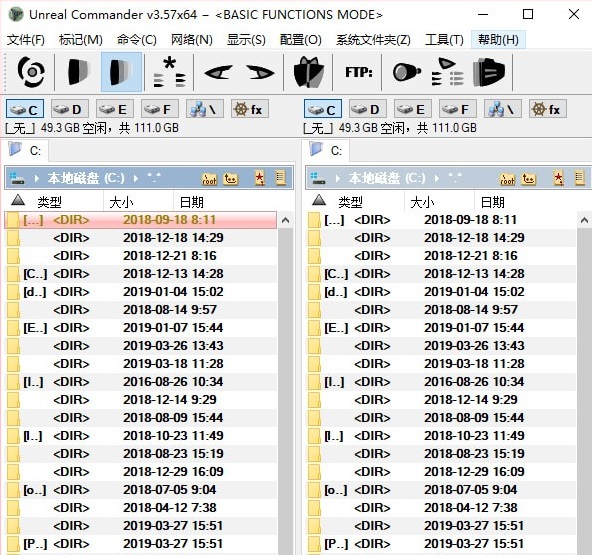Image resolution: width=592 pixels, height=555 pixels.
Task: Open favorites star icon in right path bar
Action: pos(558,178)
